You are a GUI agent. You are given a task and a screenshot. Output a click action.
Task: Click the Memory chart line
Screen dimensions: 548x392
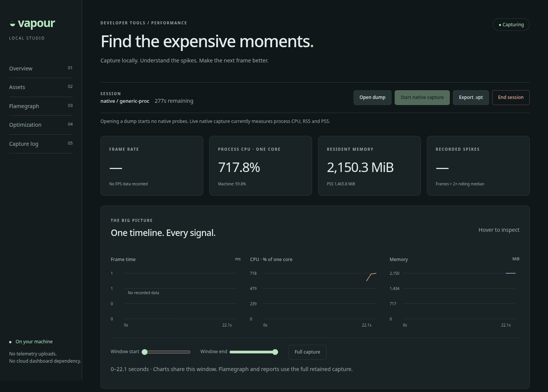pyautogui.click(x=511, y=273)
